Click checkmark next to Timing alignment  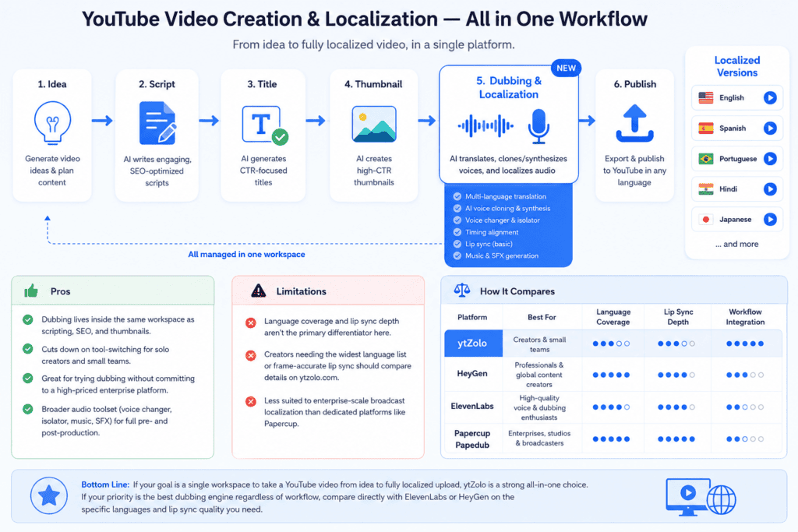pyautogui.click(x=457, y=232)
